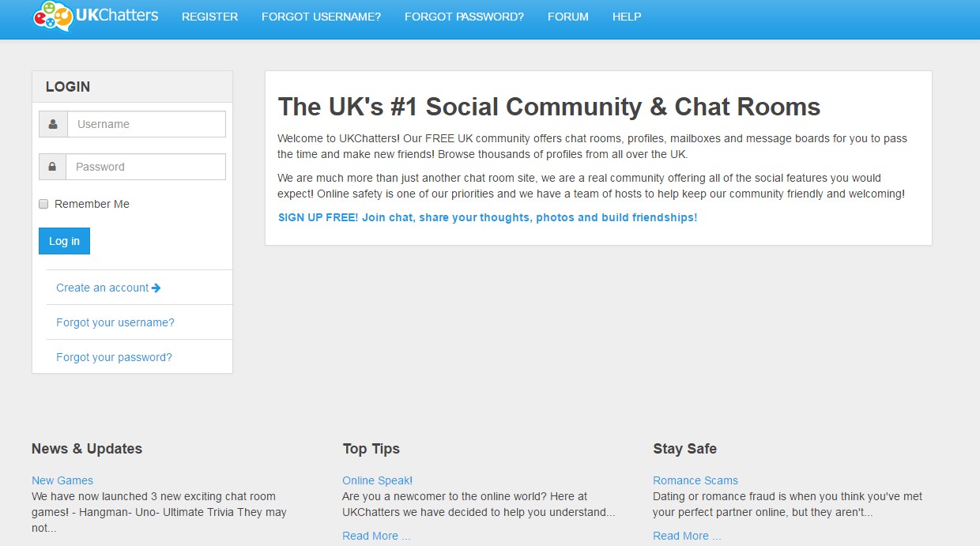Follow the Create an account link
The width and height of the screenshot is (980, 546).
(x=101, y=287)
